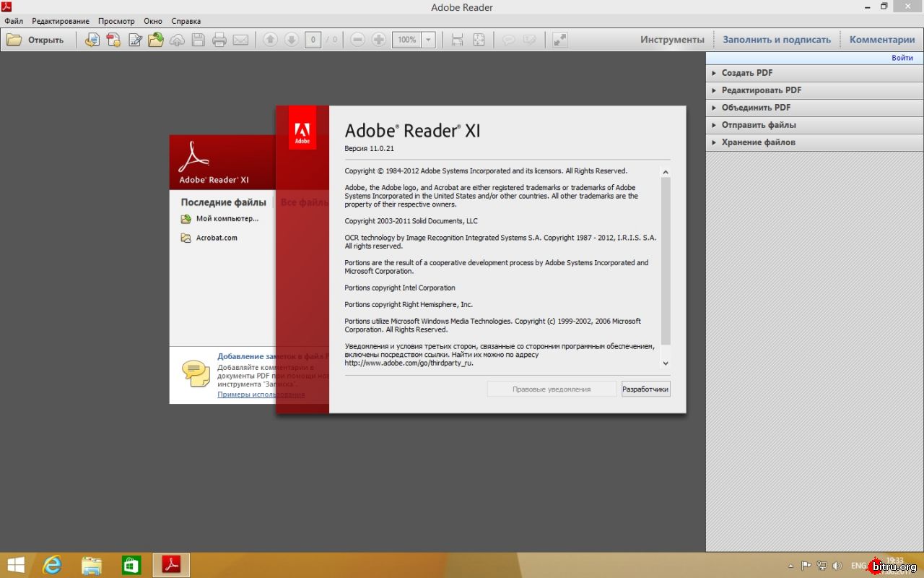924x578 pixels.
Task: Open Windows Store from taskbar
Action: pos(131,565)
